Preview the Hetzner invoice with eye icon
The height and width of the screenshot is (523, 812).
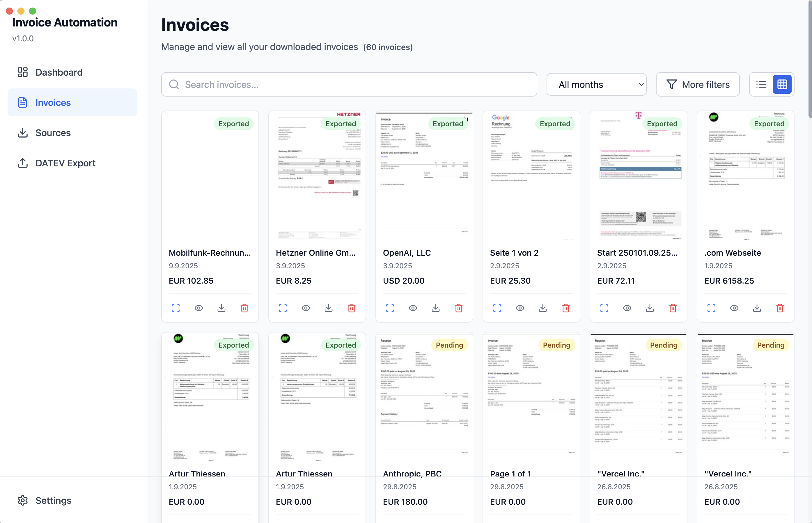pyautogui.click(x=306, y=308)
